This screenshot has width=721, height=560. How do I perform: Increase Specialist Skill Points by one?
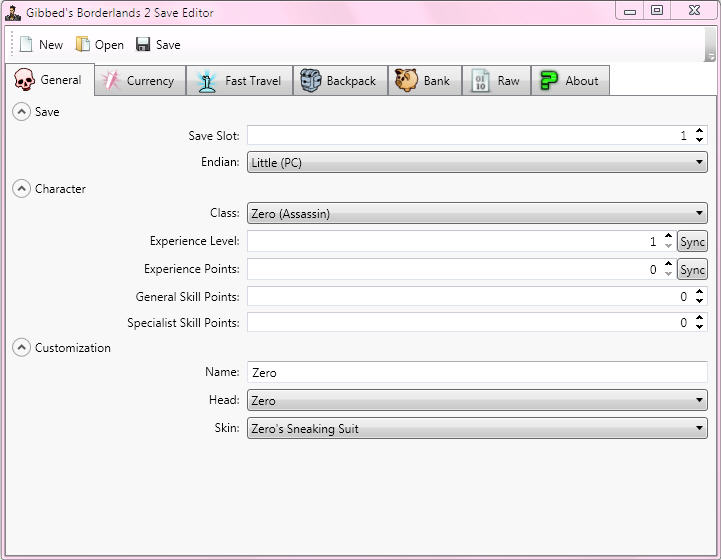(699, 318)
